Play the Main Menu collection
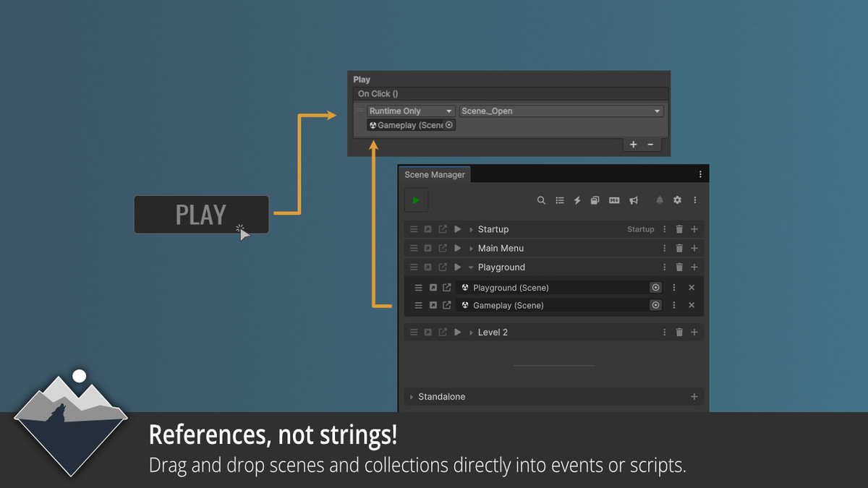This screenshot has height=488, width=868. click(457, 248)
